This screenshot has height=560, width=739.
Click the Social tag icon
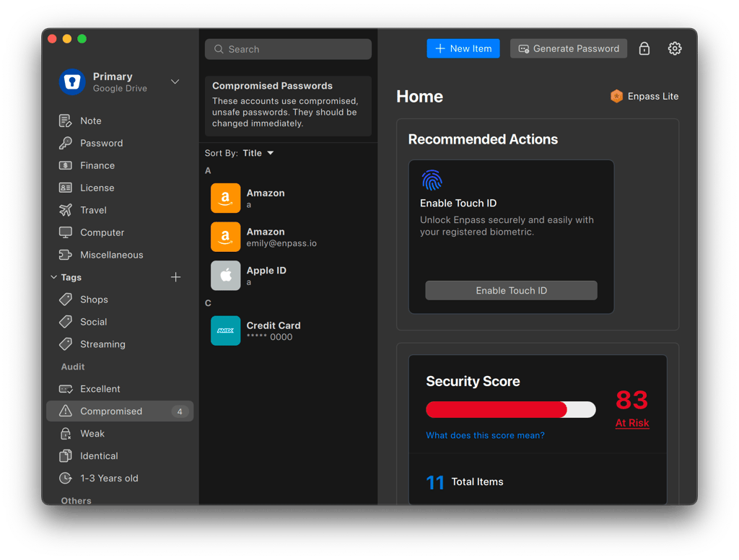[x=66, y=321]
